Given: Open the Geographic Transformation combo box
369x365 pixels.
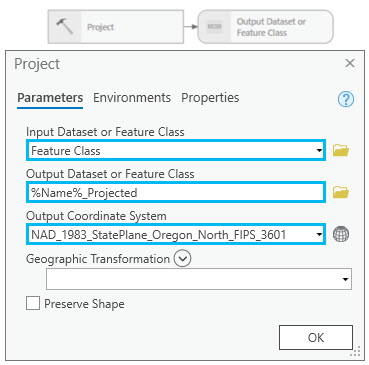Looking at the screenshot, I should [199, 279].
